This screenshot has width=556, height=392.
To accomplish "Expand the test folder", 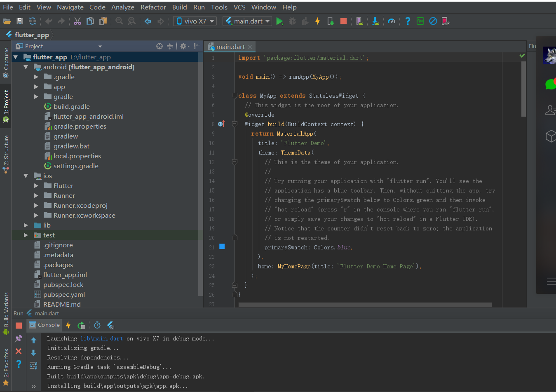I will pyautogui.click(x=26, y=235).
